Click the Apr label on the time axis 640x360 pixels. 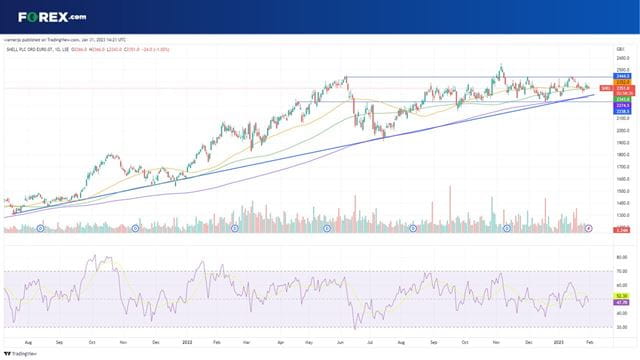(280, 342)
